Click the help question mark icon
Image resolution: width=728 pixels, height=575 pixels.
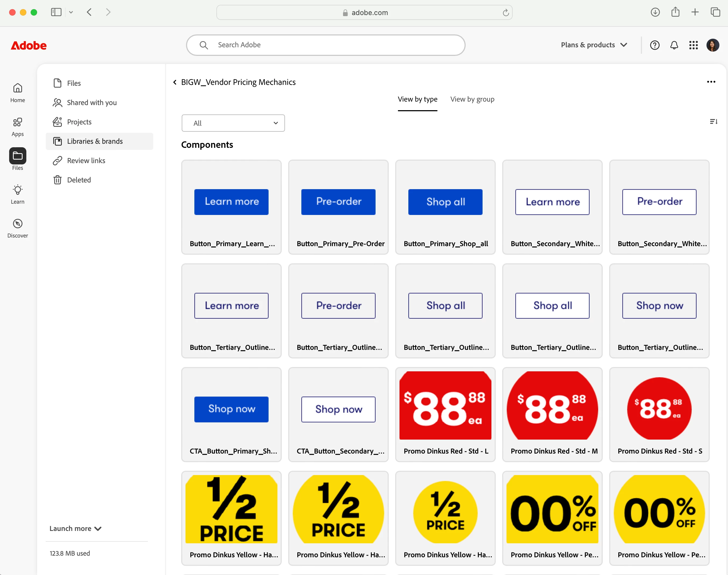click(x=655, y=45)
